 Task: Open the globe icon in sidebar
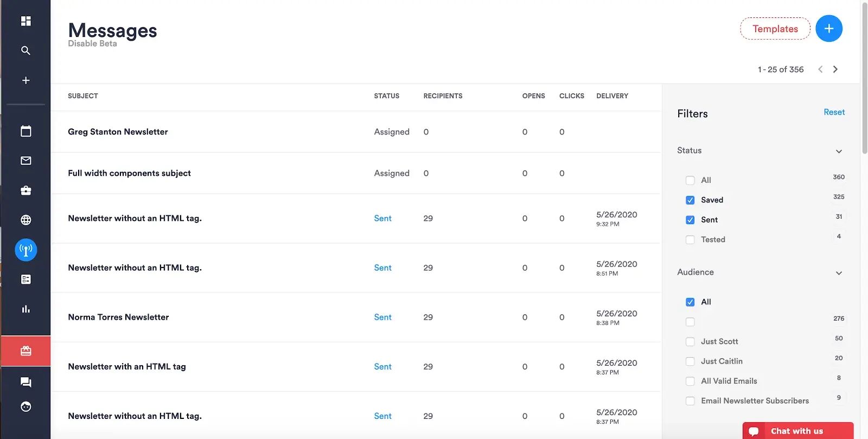[25, 220]
